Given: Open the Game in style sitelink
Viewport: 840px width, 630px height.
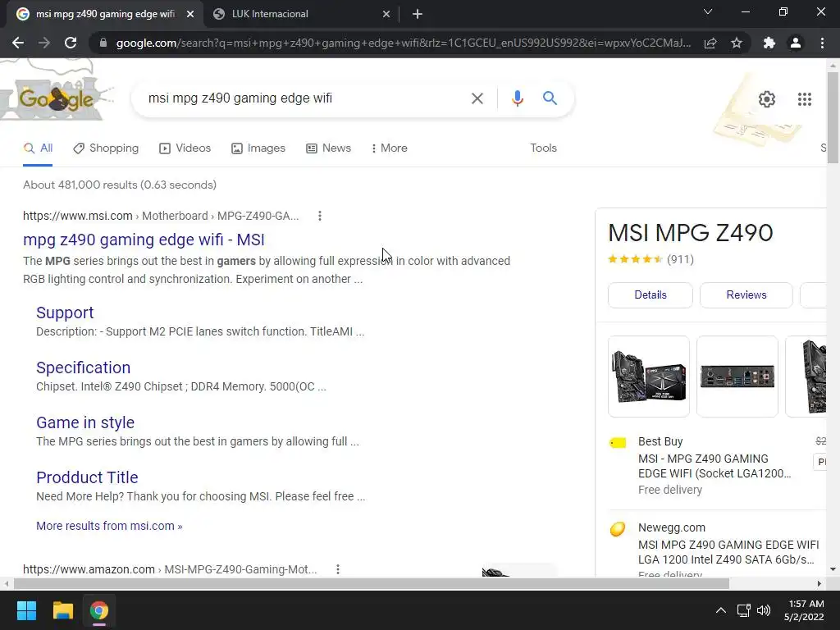Looking at the screenshot, I should [x=85, y=422].
